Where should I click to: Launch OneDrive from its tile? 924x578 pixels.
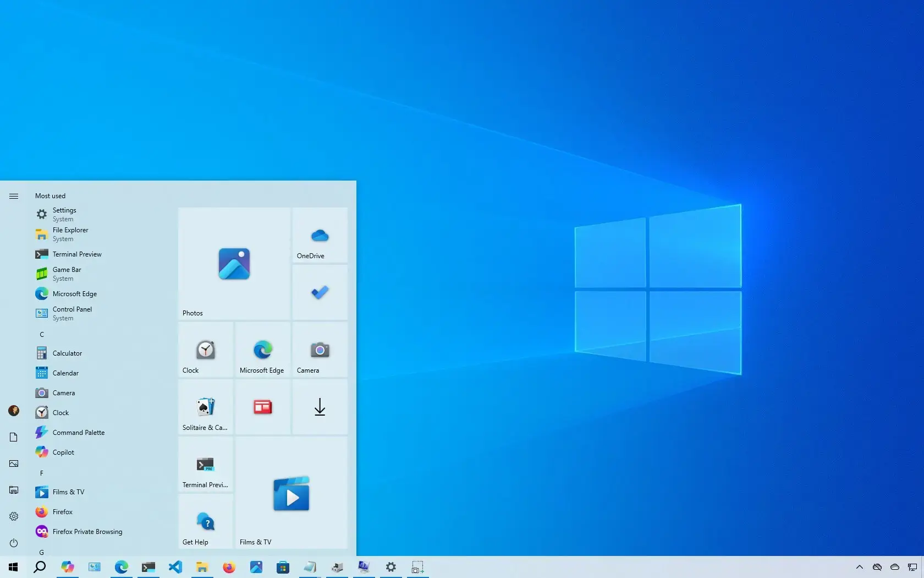point(319,236)
